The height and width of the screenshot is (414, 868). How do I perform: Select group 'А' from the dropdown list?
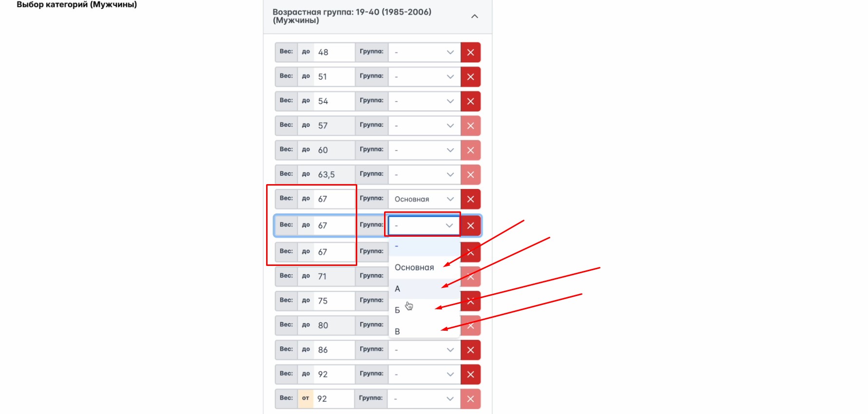(x=398, y=289)
